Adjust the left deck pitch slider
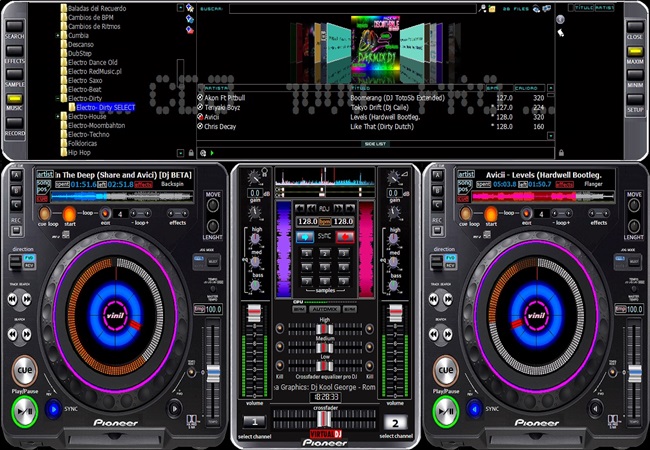The height and width of the screenshot is (450, 650). (x=213, y=373)
